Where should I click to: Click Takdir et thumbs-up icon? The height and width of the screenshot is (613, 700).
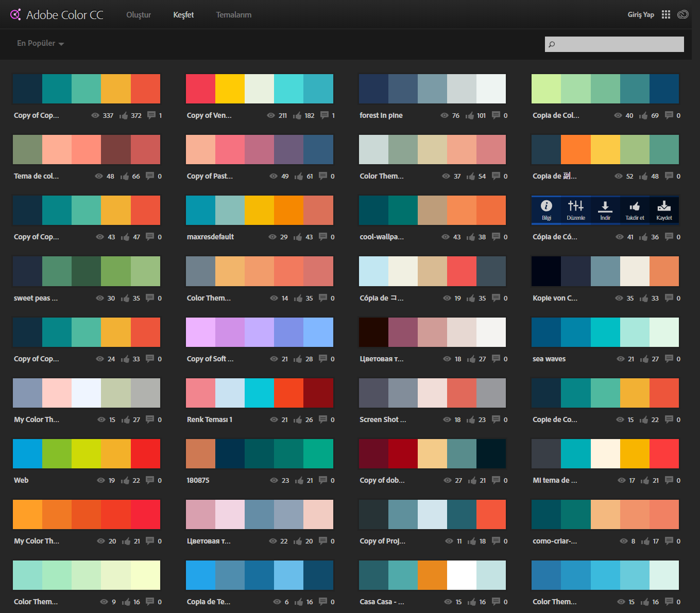(635, 206)
